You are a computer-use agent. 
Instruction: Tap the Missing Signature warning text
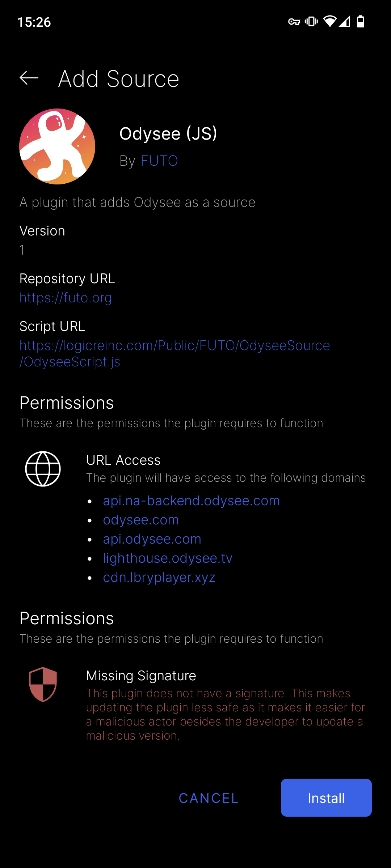226,714
